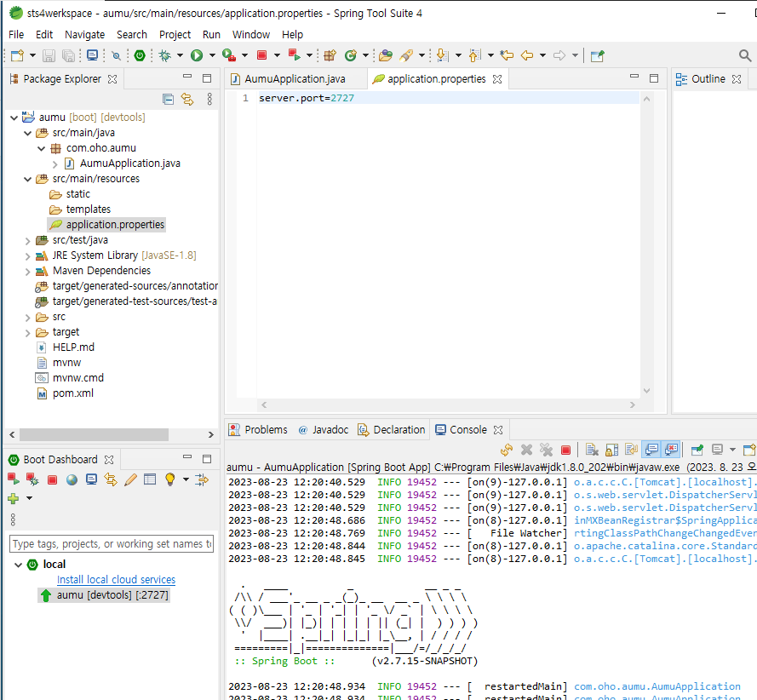Click Boot Dashboard debug restart icon

coord(32,479)
